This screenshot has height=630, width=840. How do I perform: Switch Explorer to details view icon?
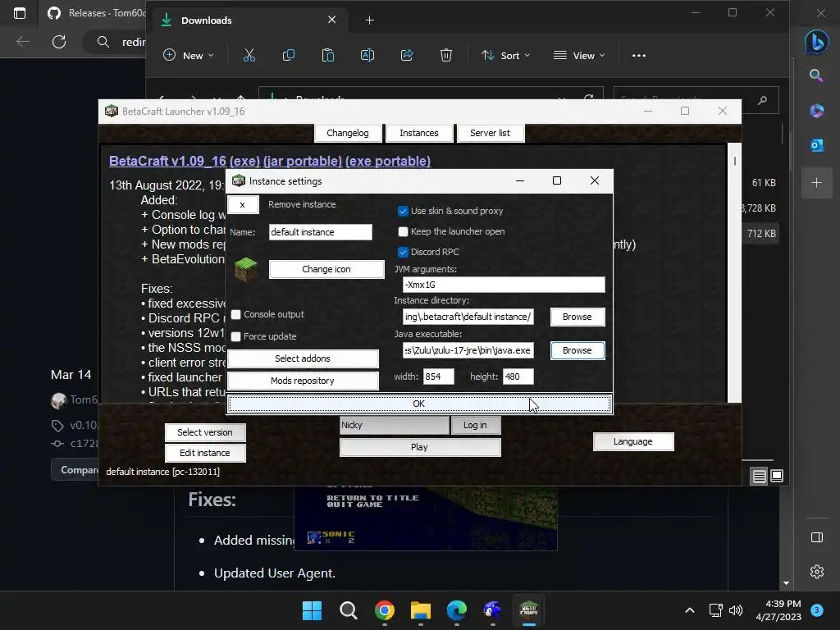(759, 476)
